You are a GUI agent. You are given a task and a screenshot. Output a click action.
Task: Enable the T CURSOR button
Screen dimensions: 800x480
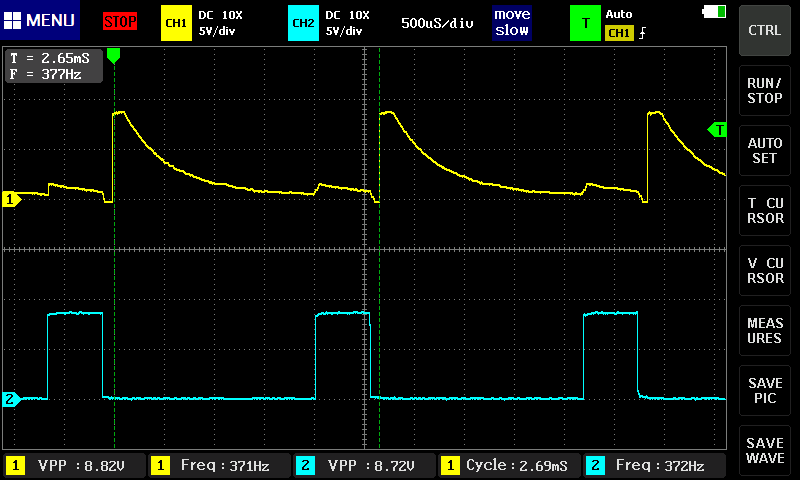764,211
